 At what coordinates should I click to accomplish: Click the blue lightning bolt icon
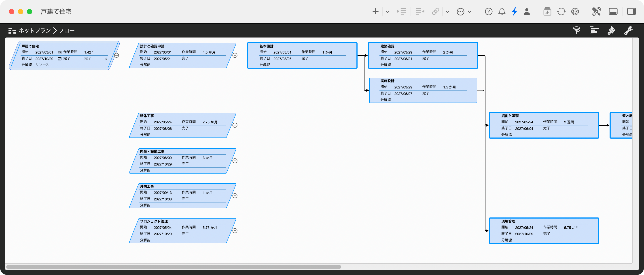pos(514,11)
